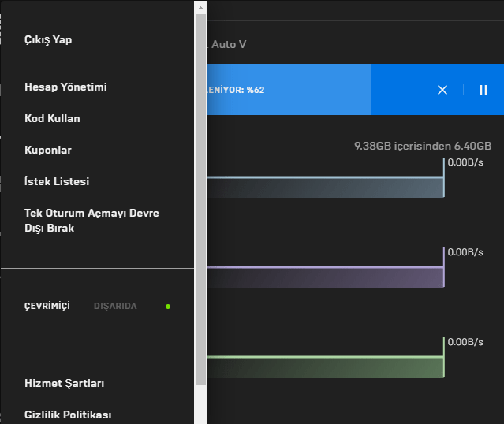
Task: Click the green online status dot
Action: [x=168, y=306]
